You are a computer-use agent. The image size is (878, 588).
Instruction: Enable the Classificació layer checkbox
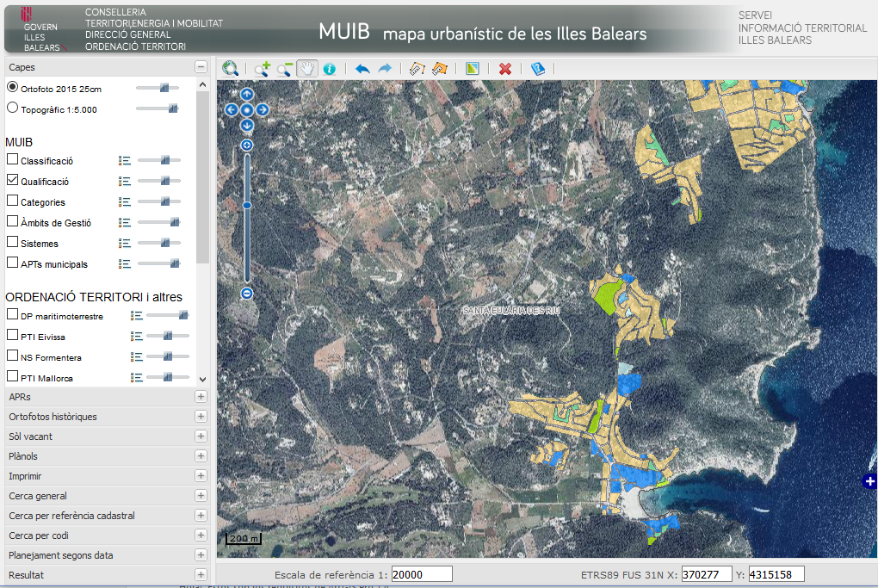tap(12, 160)
